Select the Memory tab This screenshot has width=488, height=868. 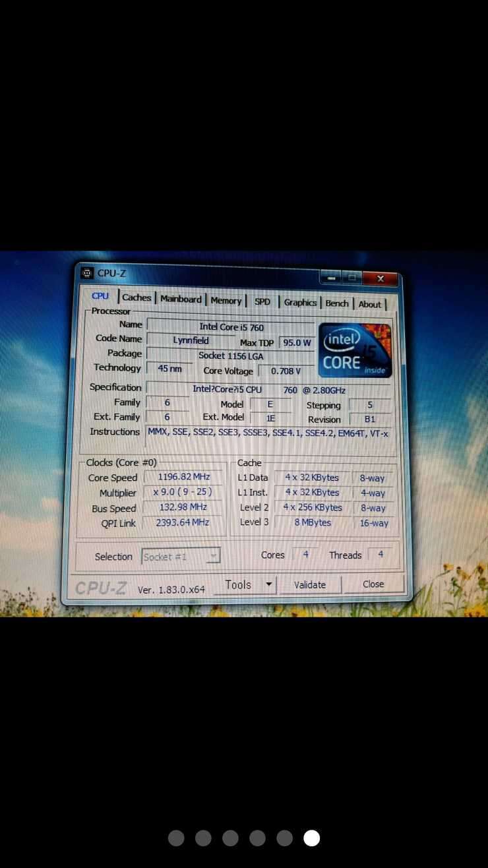click(226, 301)
